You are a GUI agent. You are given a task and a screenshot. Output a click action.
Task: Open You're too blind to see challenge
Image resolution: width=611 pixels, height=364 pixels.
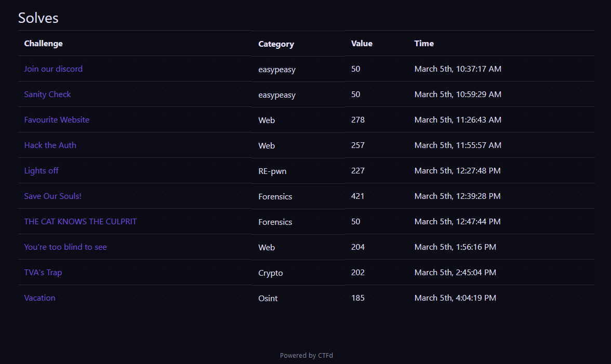(x=65, y=247)
